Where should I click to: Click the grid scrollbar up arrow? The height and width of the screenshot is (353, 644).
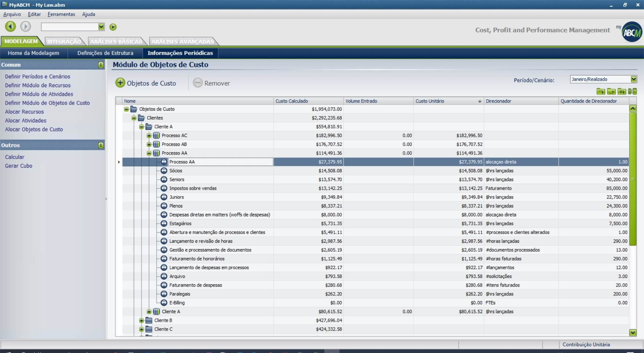tap(633, 108)
